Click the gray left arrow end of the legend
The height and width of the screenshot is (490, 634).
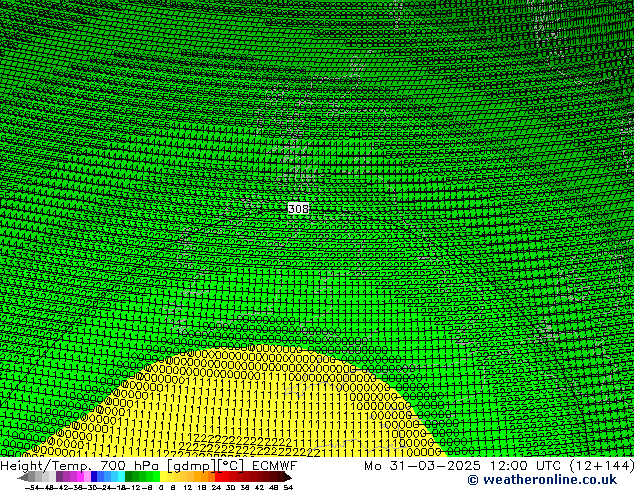click(x=23, y=477)
